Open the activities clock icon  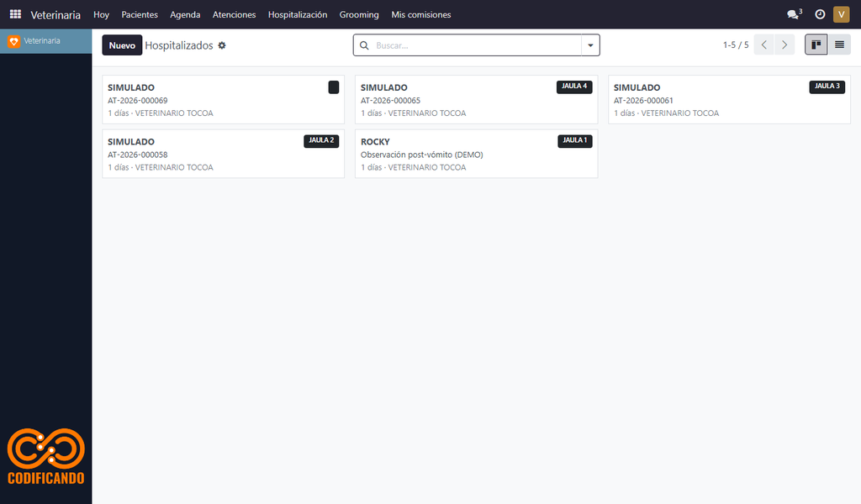(820, 14)
